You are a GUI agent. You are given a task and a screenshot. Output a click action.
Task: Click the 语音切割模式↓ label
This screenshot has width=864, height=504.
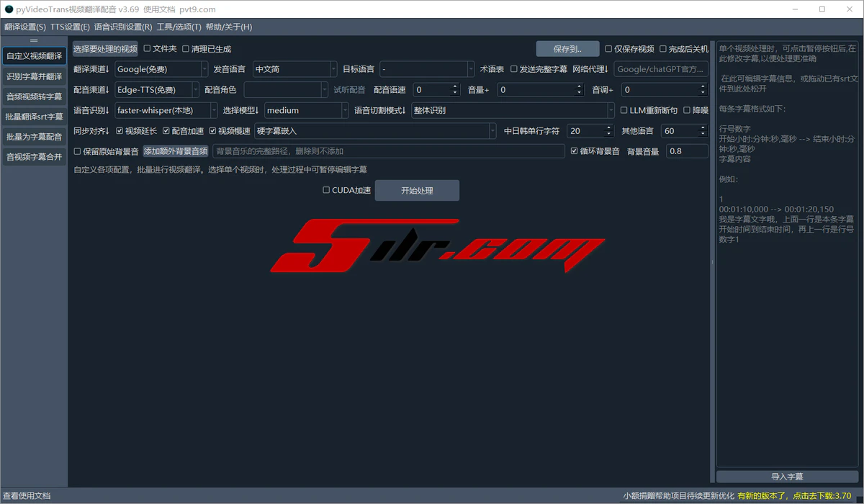(380, 110)
